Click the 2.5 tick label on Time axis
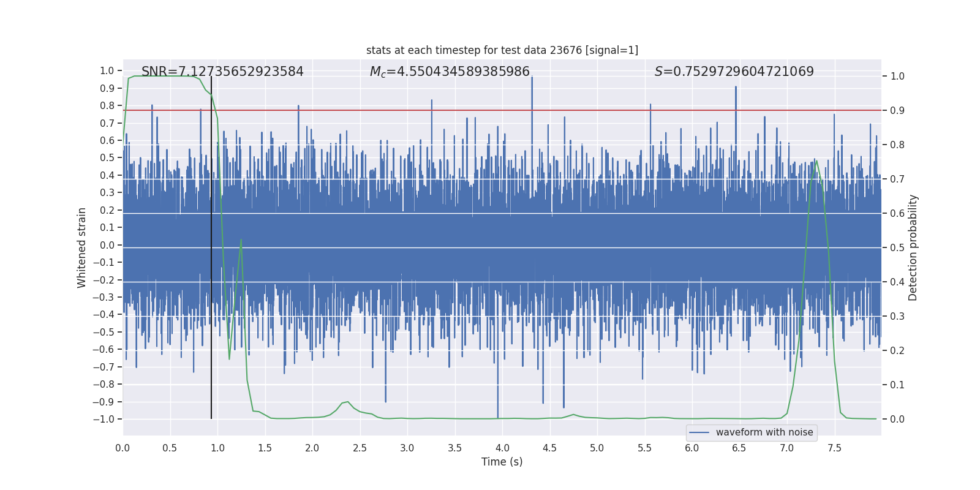 [360, 448]
